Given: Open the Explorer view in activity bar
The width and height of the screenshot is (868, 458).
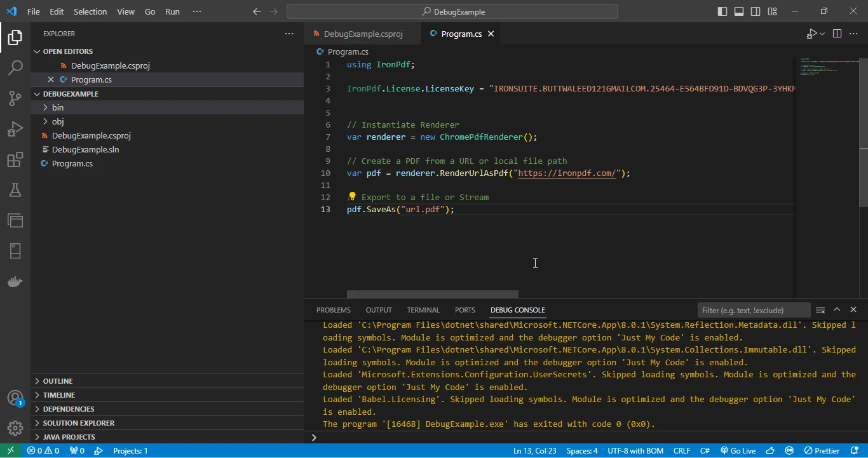Looking at the screenshot, I should (15, 37).
